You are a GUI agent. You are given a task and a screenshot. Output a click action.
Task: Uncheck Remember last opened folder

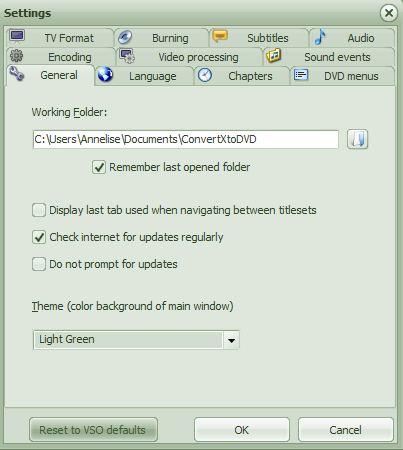[99, 167]
